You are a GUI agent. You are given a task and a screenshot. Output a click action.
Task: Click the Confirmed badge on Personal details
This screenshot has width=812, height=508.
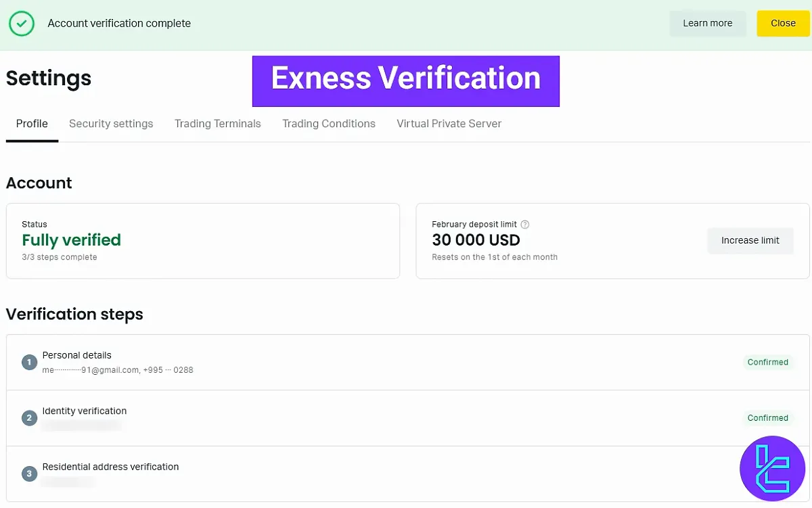(768, 362)
